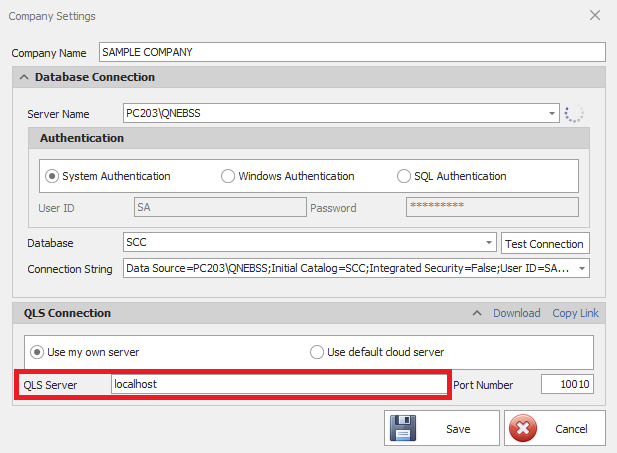Click the Port Number label
This screenshot has height=453, width=617.
[483, 385]
